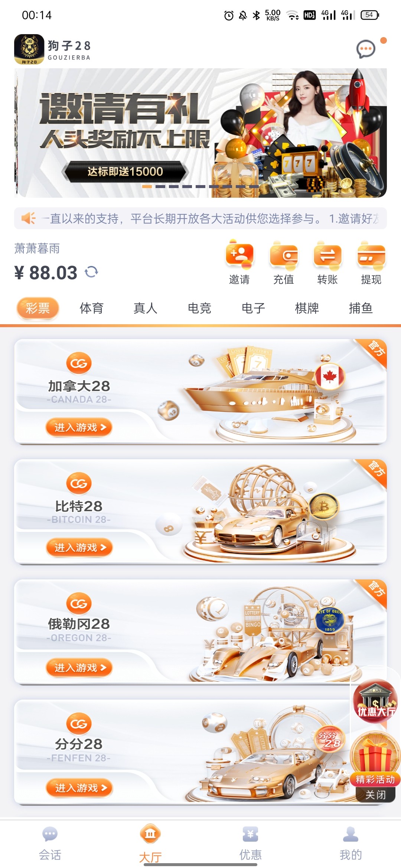The image size is (401, 868).
Task: Tap the 邀请有礼 promotional banner
Action: point(200,133)
